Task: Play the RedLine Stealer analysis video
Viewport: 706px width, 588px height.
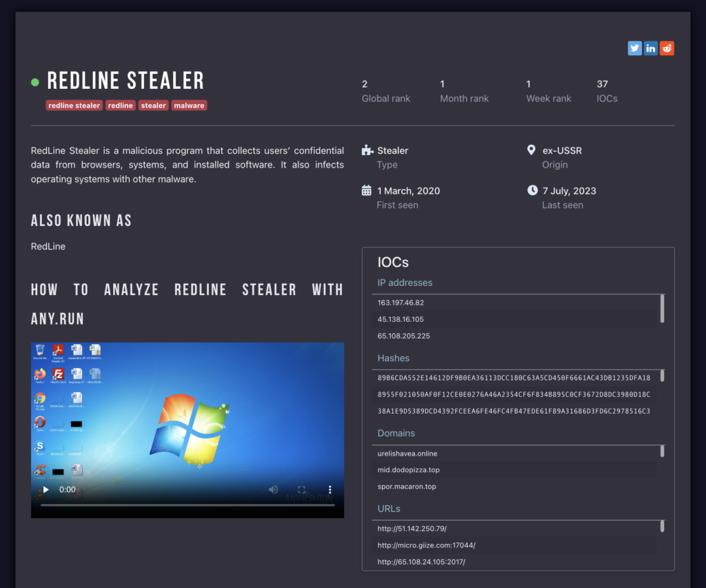Action: coord(46,489)
